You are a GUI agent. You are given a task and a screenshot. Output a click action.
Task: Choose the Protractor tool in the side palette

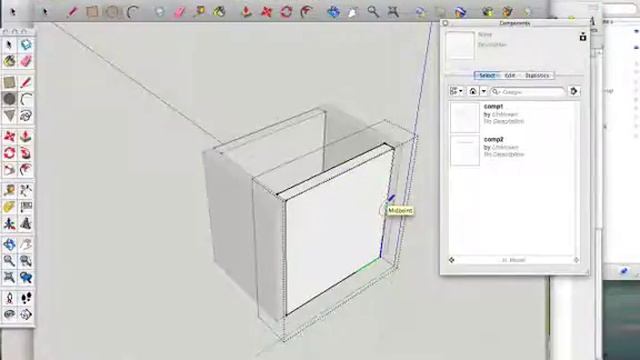[x=9, y=207]
